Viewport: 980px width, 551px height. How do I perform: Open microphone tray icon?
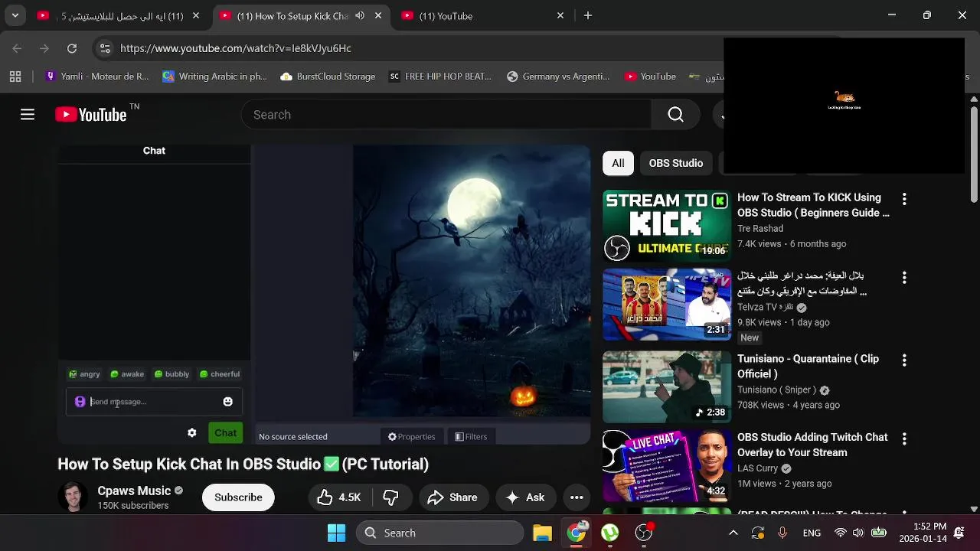click(782, 533)
